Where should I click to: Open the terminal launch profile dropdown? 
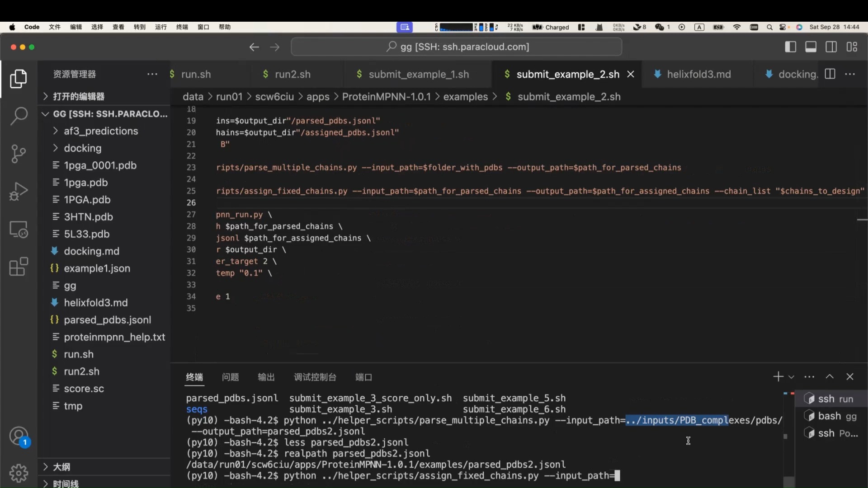[791, 377]
